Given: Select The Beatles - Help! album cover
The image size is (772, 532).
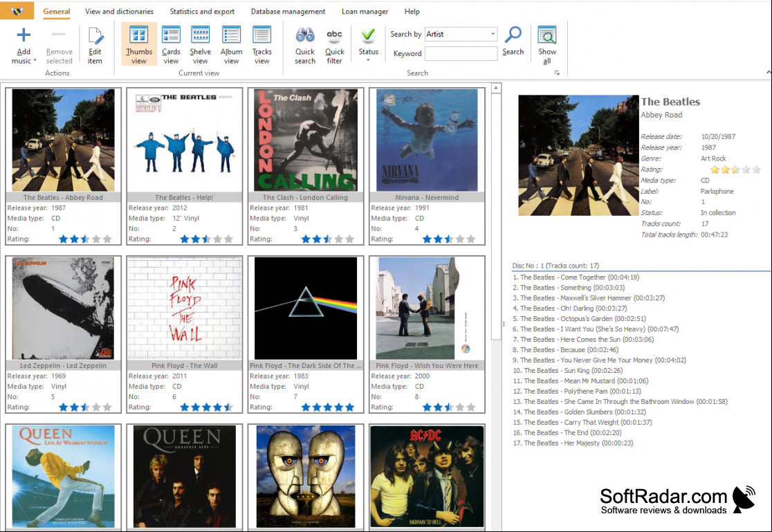Looking at the screenshot, I should tap(185, 140).
